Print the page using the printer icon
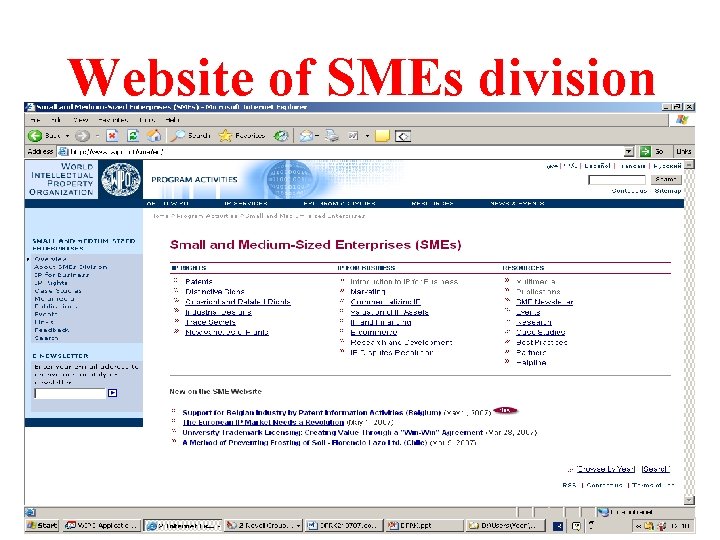Screen dimensions: 720x540 (x=332, y=135)
